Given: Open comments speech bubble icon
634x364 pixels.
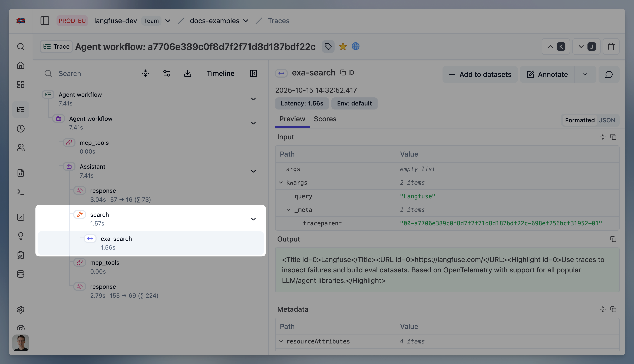Looking at the screenshot, I should coord(609,74).
